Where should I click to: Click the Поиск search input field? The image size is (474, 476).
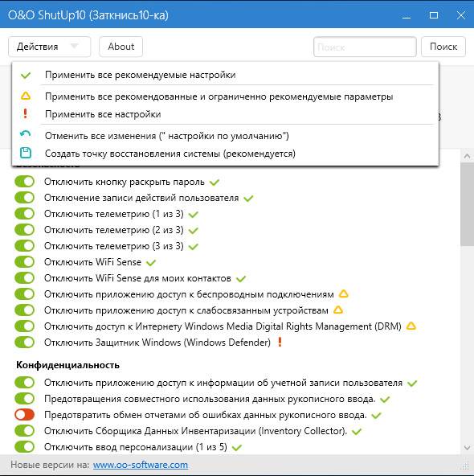365,47
